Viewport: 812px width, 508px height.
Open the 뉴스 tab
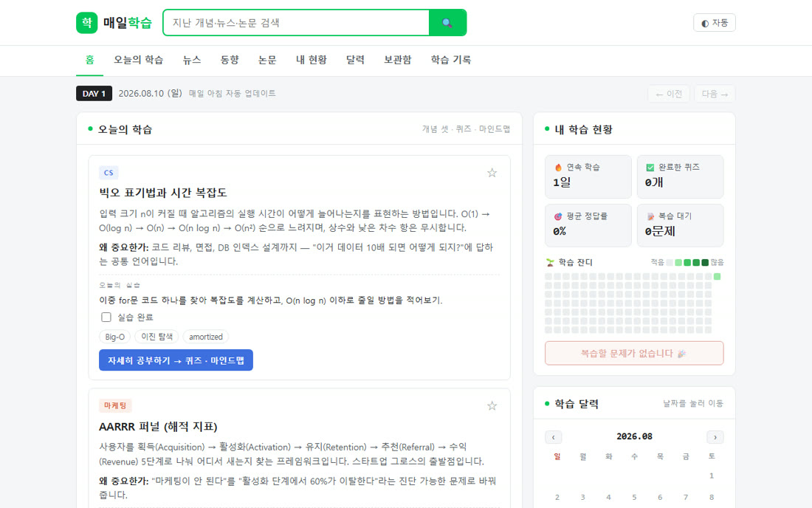point(192,60)
